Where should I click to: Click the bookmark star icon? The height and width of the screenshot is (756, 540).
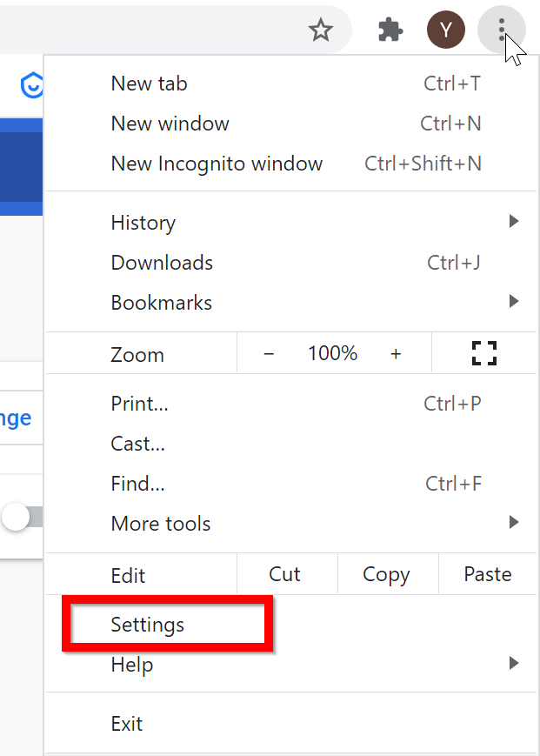point(321,31)
